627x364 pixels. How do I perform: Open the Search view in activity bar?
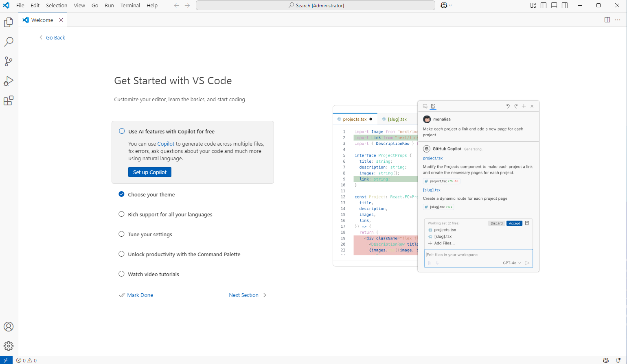coord(9,42)
